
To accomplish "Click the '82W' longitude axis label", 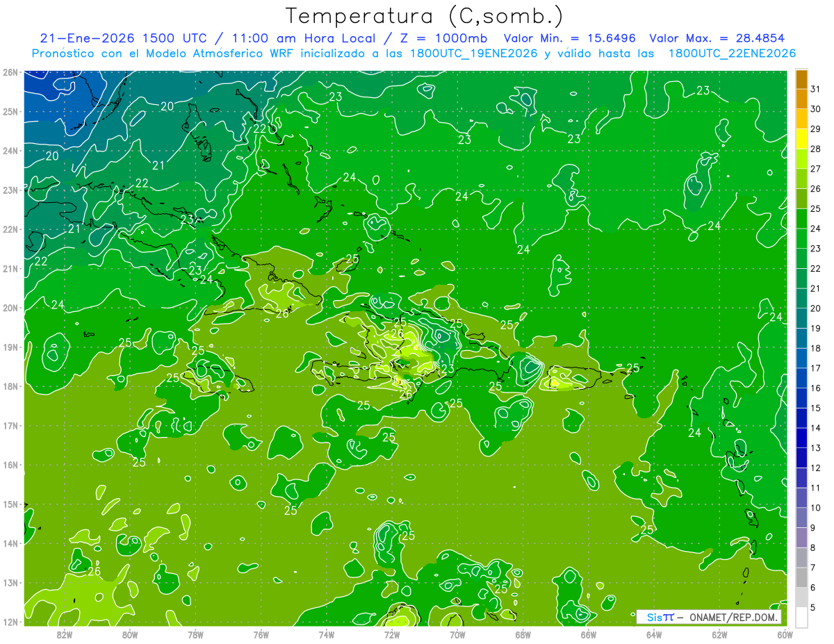I will coord(64,634).
